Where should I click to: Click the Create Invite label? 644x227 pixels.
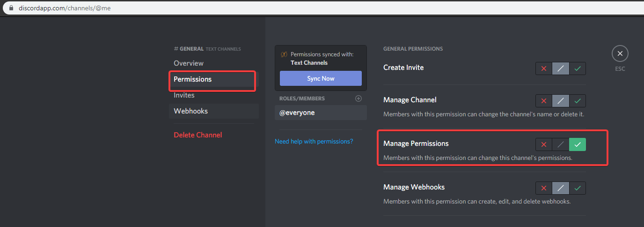pos(403,68)
